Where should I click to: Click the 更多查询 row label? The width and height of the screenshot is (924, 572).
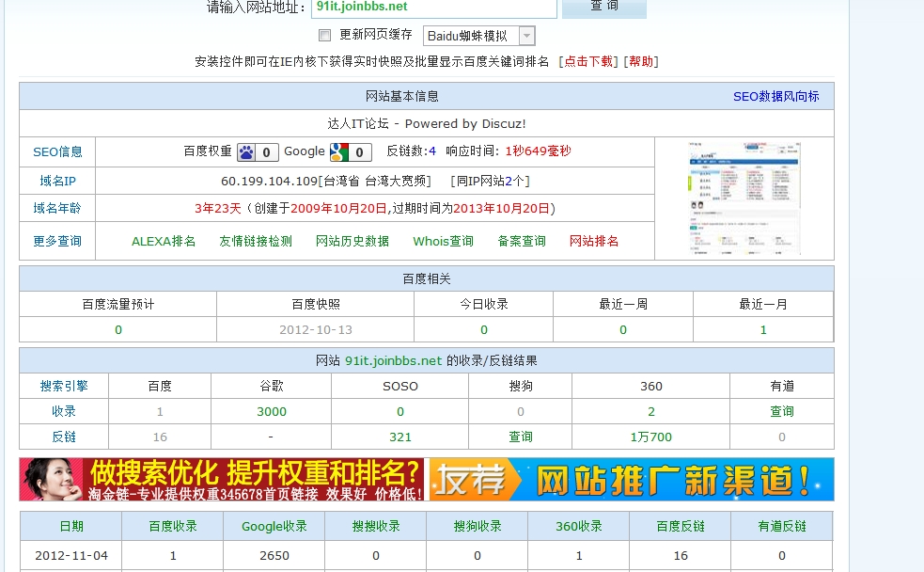click(57, 241)
